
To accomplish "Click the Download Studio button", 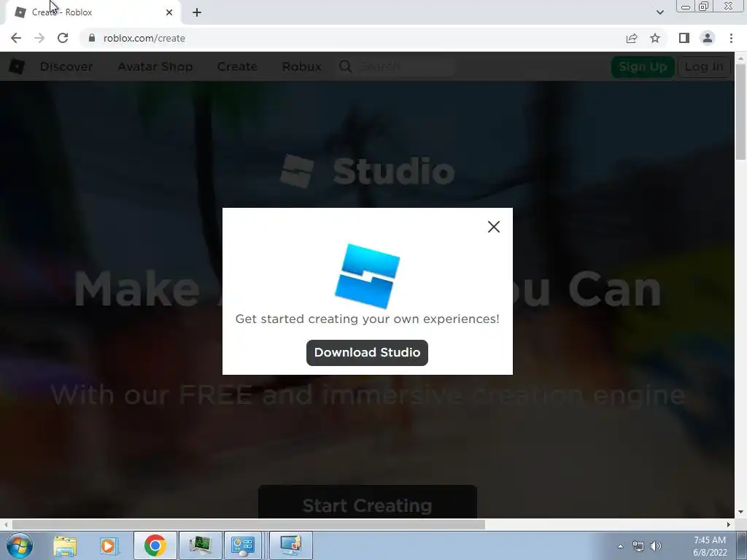I will coord(367,353).
